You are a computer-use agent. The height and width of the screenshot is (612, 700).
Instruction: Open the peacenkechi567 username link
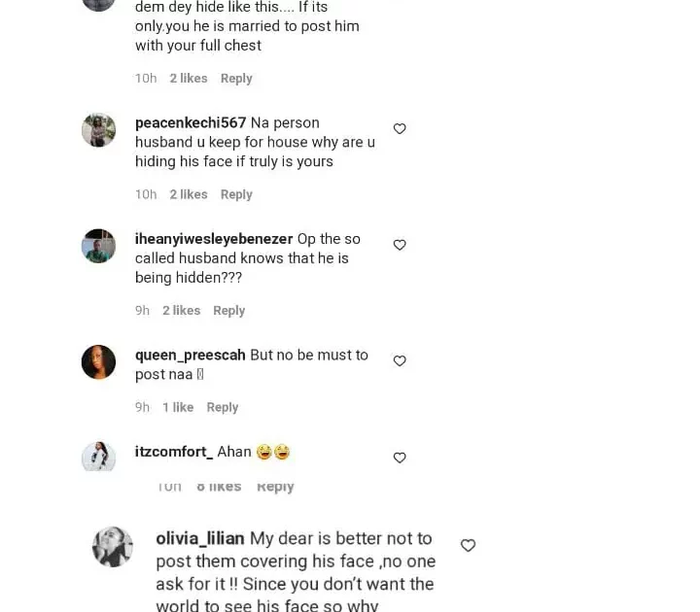click(x=191, y=122)
